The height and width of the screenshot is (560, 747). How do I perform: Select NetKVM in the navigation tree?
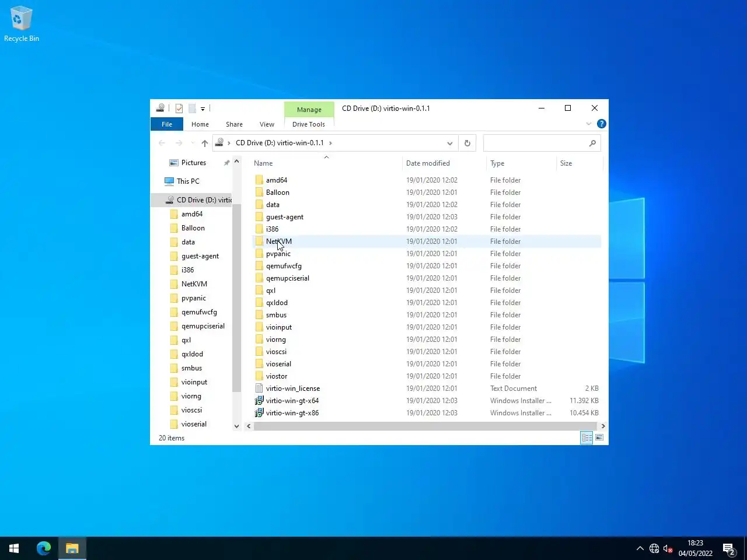tap(194, 284)
